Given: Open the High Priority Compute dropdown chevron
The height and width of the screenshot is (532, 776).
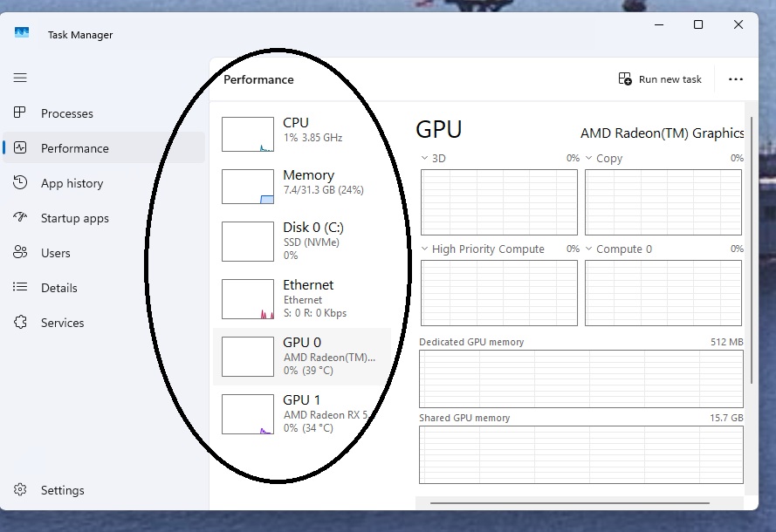Looking at the screenshot, I should pos(424,249).
